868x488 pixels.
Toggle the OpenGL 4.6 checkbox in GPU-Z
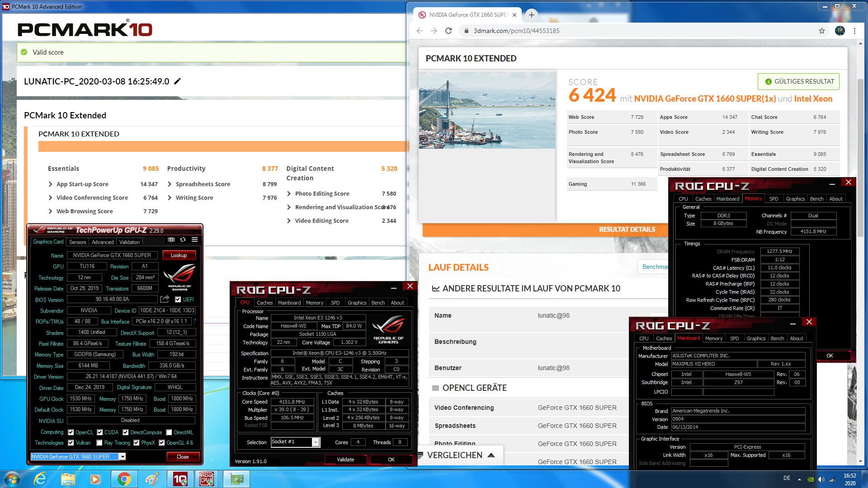click(x=161, y=443)
